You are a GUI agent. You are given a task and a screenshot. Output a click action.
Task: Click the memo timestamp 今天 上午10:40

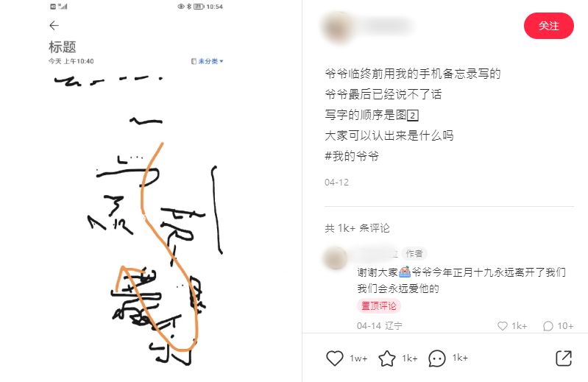tap(71, 61)
